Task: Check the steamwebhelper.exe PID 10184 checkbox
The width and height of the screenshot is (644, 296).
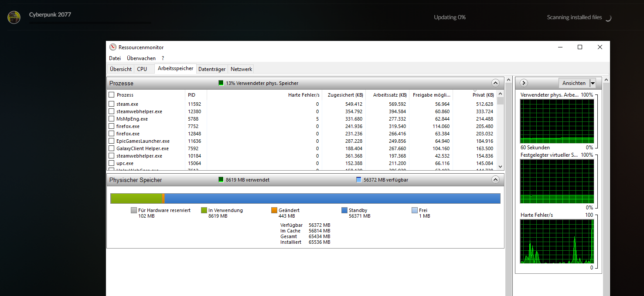Action: coord(112,156)
